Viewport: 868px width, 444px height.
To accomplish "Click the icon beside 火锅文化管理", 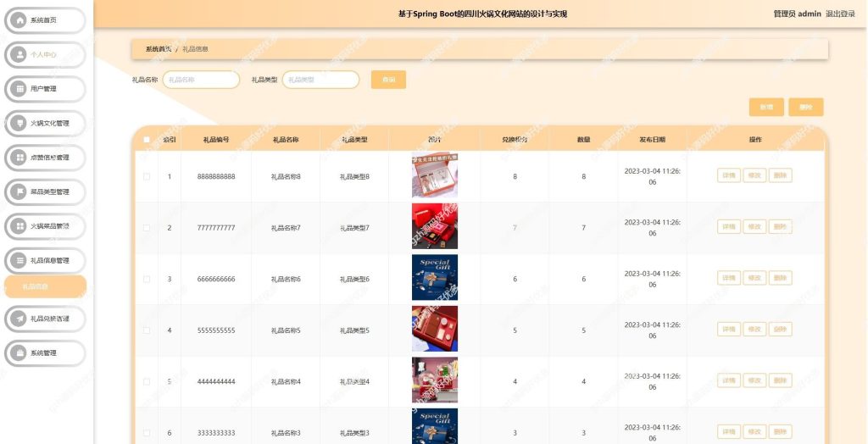I will [x=20, y=123].
